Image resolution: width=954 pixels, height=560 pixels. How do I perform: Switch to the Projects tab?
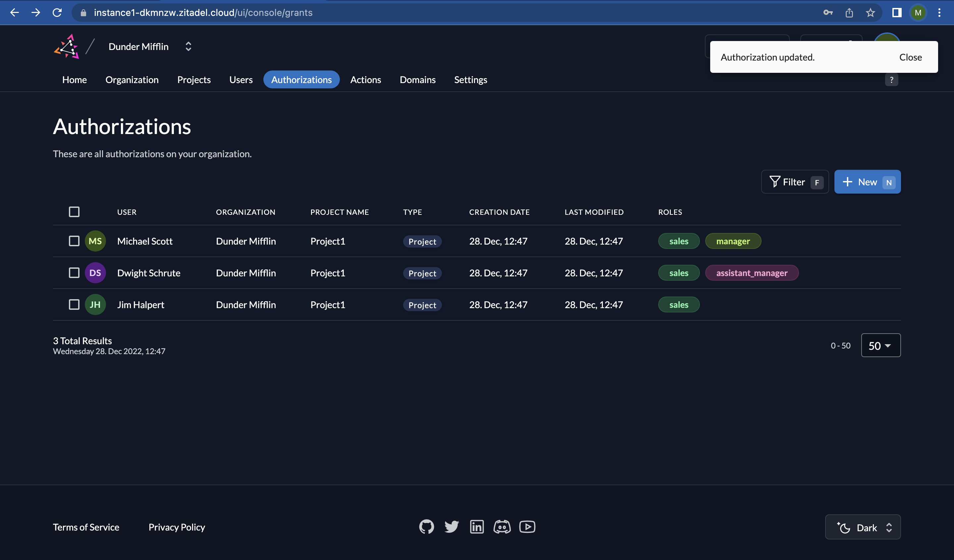tap(194, 79)
